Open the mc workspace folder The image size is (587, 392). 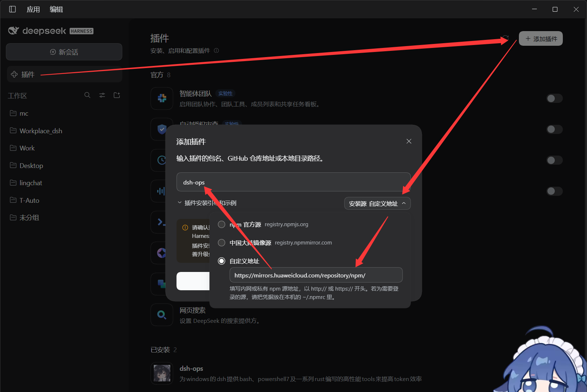pyautogui.click(x=64, y=113)
